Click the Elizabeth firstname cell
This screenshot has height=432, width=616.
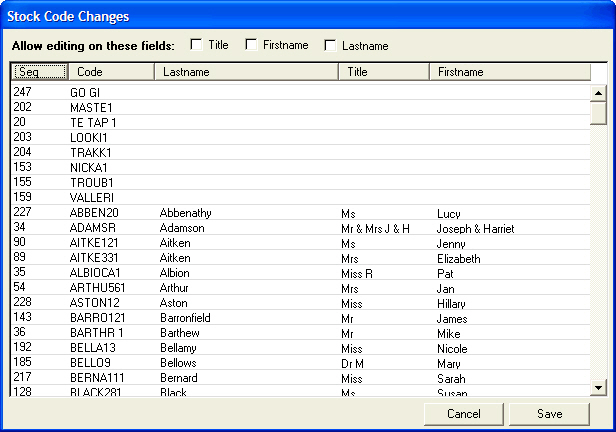pos(459,259)
